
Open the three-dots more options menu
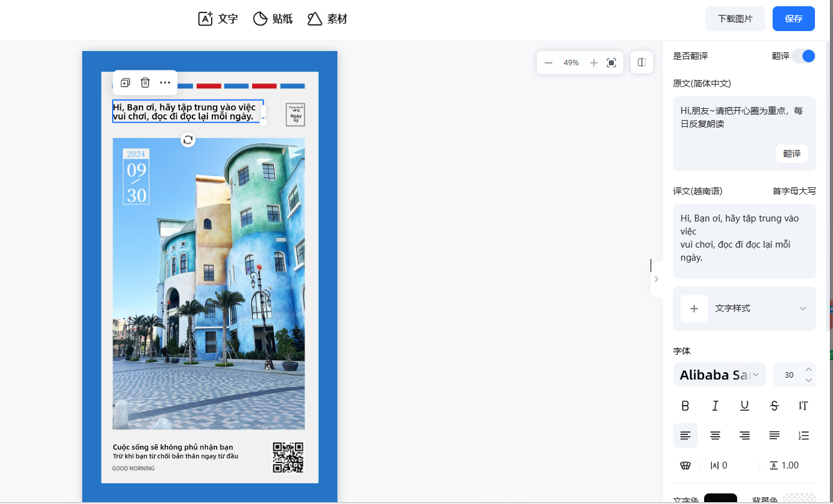[165, 83]
